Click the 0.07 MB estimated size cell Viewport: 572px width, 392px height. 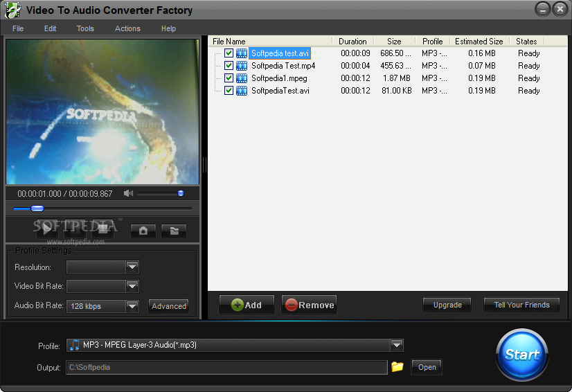481,66
